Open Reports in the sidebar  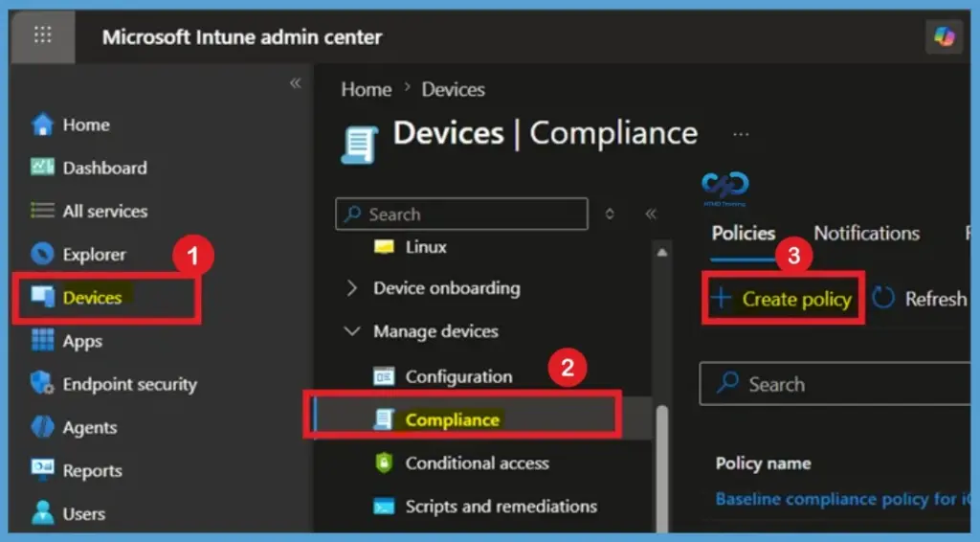(93, 471)
